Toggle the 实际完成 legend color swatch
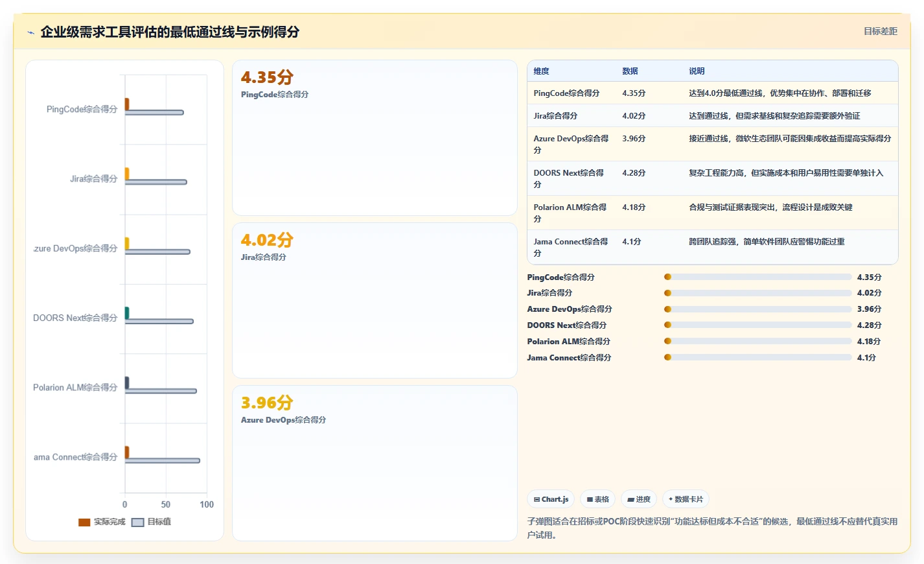Viewport: 924px width, 564px height. pyautogui.click(x=84, y=522)
